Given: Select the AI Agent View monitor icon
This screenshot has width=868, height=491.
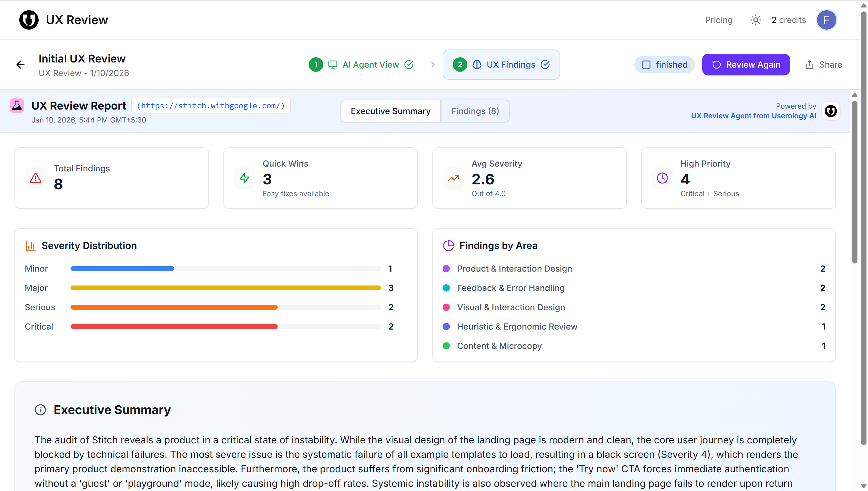Looking at the screenshot, I should point(333,64).
